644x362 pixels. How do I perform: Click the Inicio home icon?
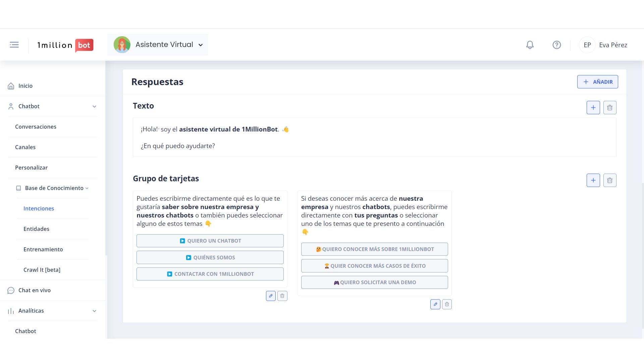point(11,86)
